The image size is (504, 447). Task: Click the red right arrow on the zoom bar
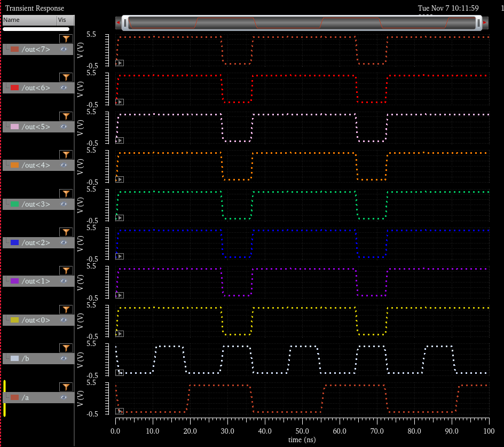coord(485,22)
